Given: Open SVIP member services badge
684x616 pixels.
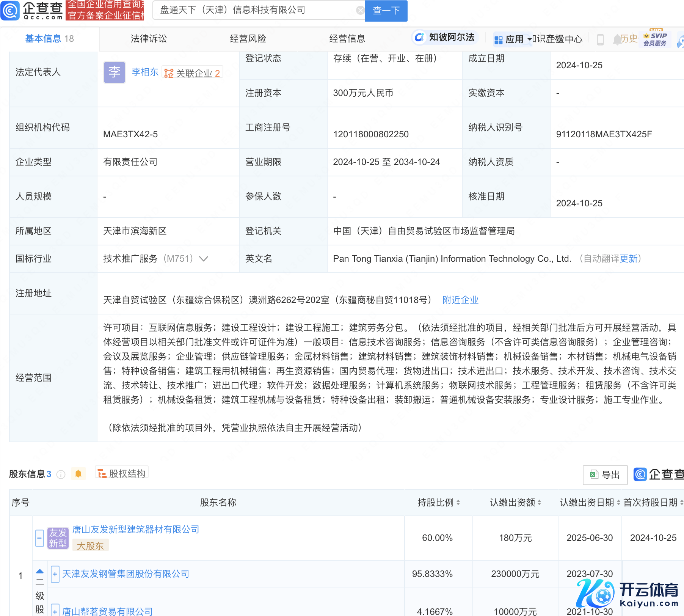Looking at the screenshot, I should [x=655, y=39].
